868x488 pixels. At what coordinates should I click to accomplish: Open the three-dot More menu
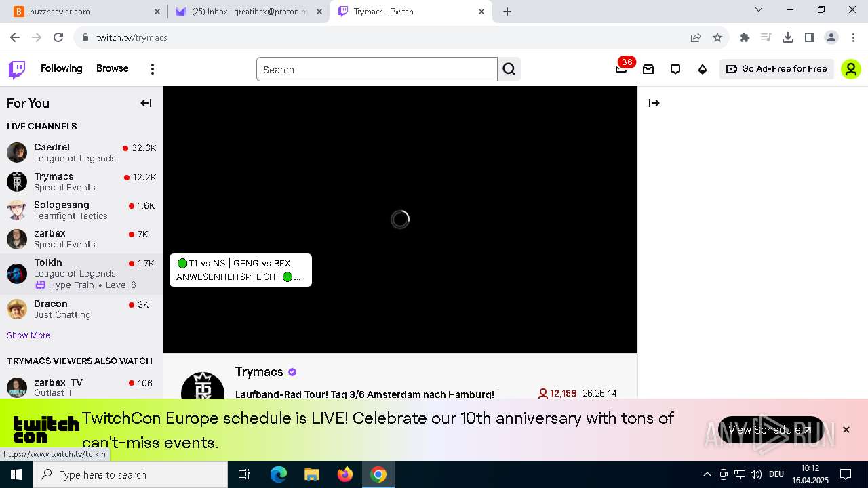(x=153, y=69)
